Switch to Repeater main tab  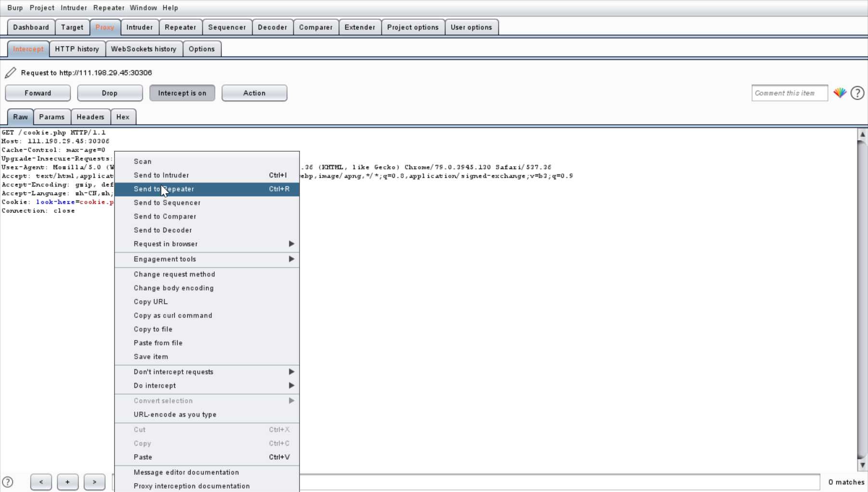[181, 27]
